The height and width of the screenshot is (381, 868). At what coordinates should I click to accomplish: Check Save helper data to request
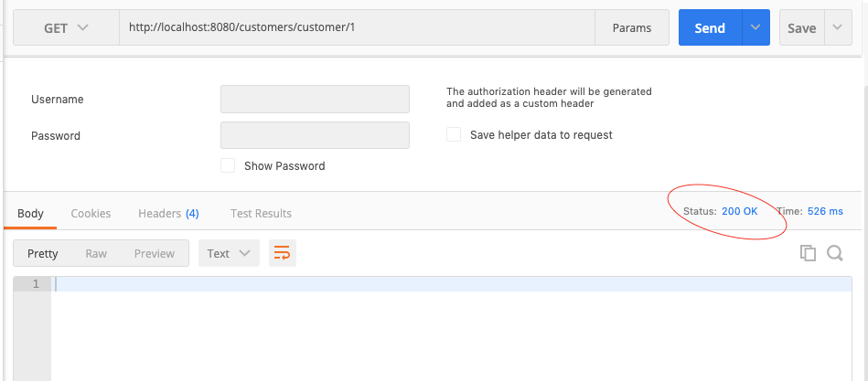(x=454, y=134)
